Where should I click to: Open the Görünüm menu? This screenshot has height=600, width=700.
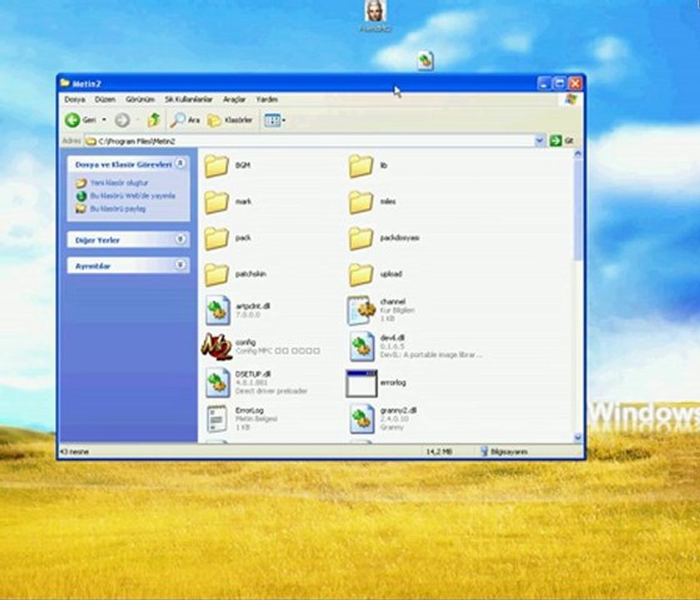click(140, 99)
